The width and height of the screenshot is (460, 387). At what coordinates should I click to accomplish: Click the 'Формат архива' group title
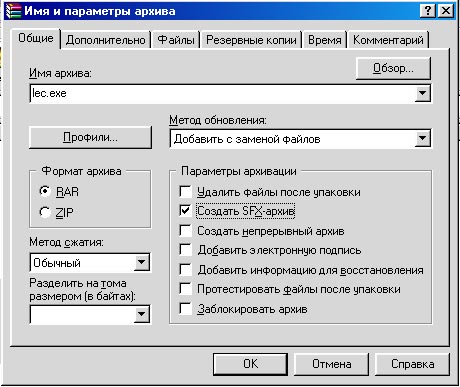pyautogui.click(x=81, y=171)
